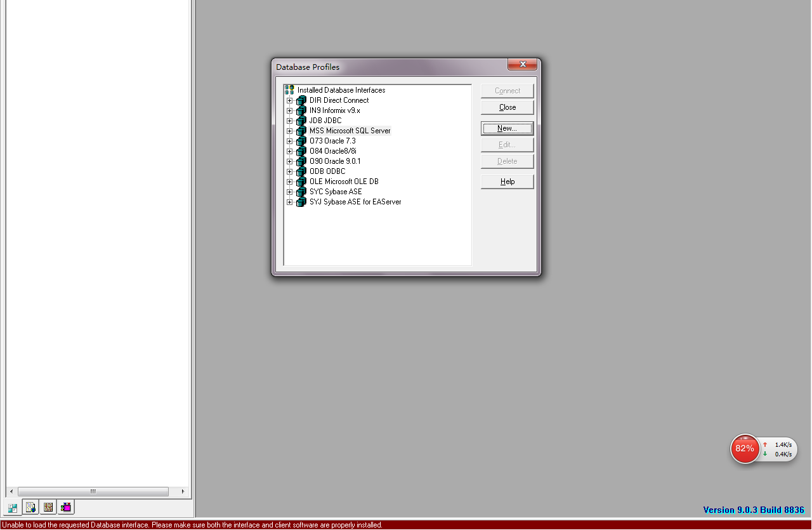Image resolution: width=812 pixels, height=530 pixels.
Task: Select the "DIR Direct Connect" text row
Action: click(339, 100)
